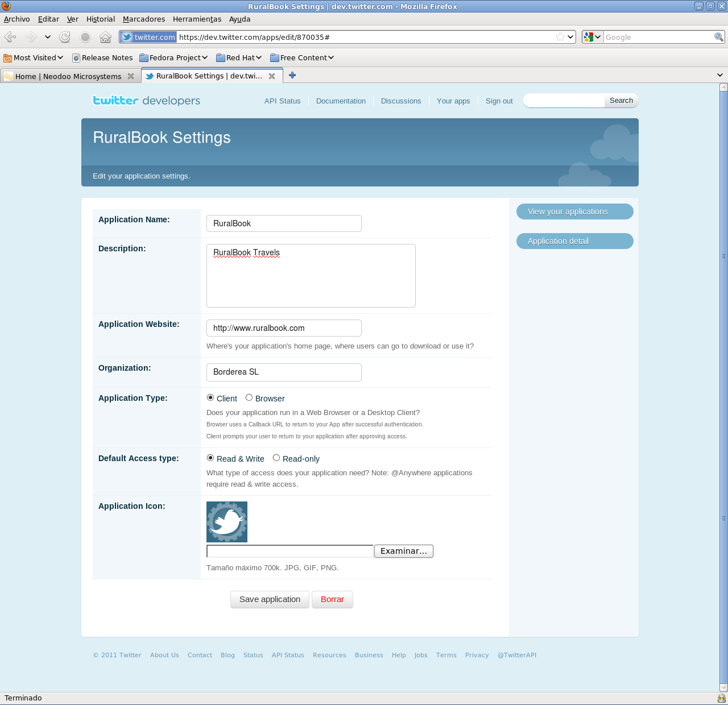Reload the page with the refresh icon
Screen dimensions: 728x705
coord(65,37)
